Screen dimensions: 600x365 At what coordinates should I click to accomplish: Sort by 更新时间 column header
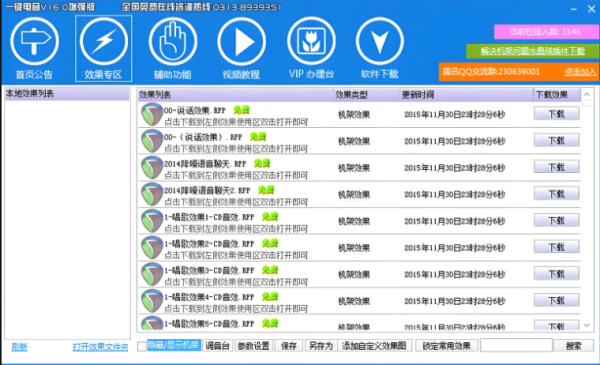pyautogui.click(x=466, y=95)
